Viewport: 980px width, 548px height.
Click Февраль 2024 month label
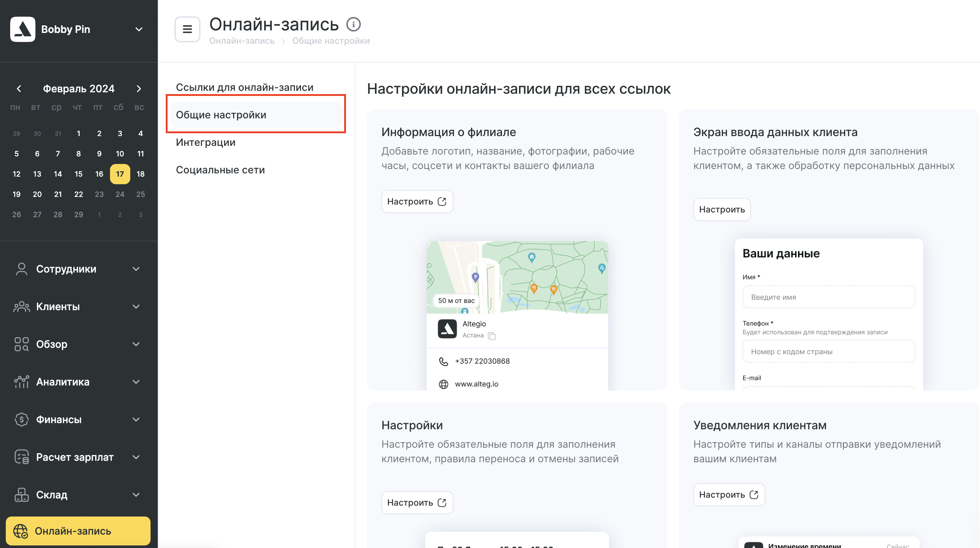point(79,89)
